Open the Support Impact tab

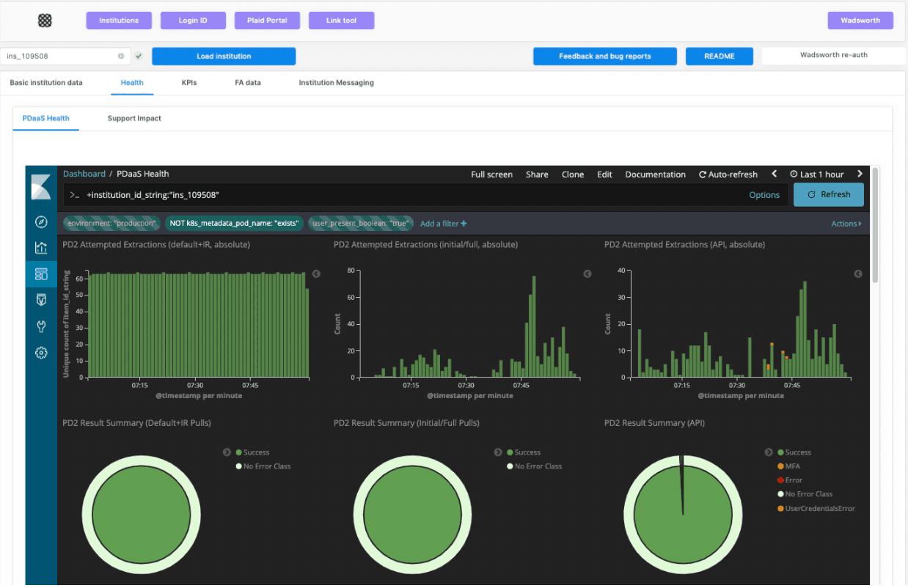coord(134,118)
